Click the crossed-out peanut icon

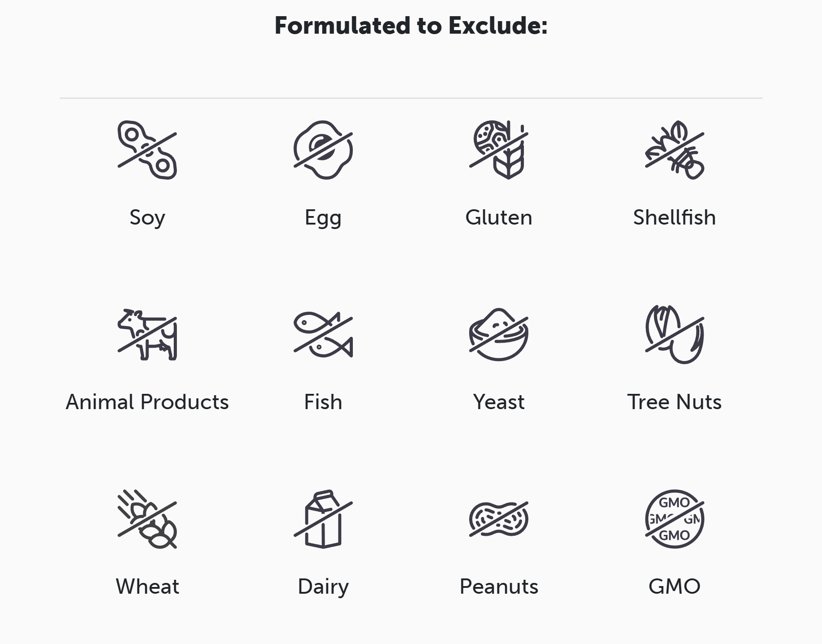(x=499, y=519)
